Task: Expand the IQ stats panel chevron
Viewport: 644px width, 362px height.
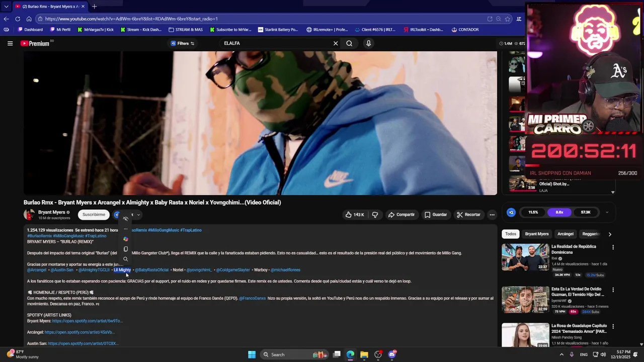Action: click(607, 212)
